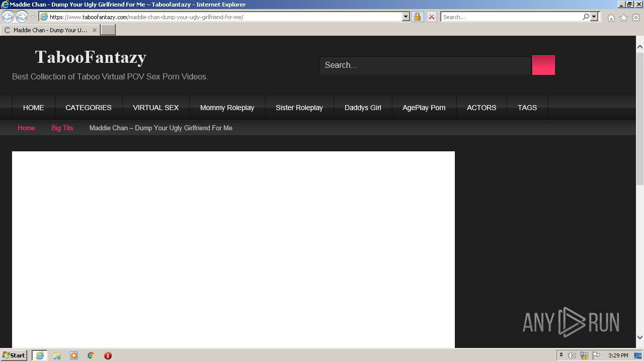
Task: Open the Tools gear icon
Action: 636,18
